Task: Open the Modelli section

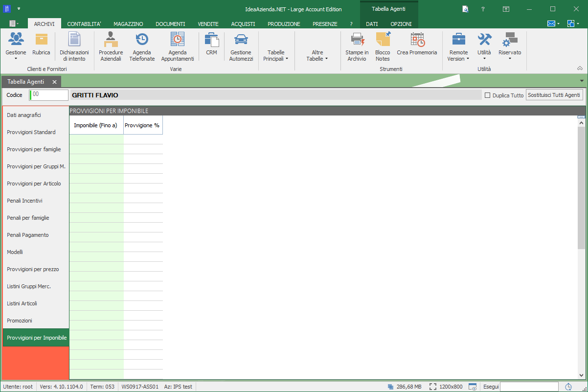Action: pyautogui.click(x=36, y=252)
